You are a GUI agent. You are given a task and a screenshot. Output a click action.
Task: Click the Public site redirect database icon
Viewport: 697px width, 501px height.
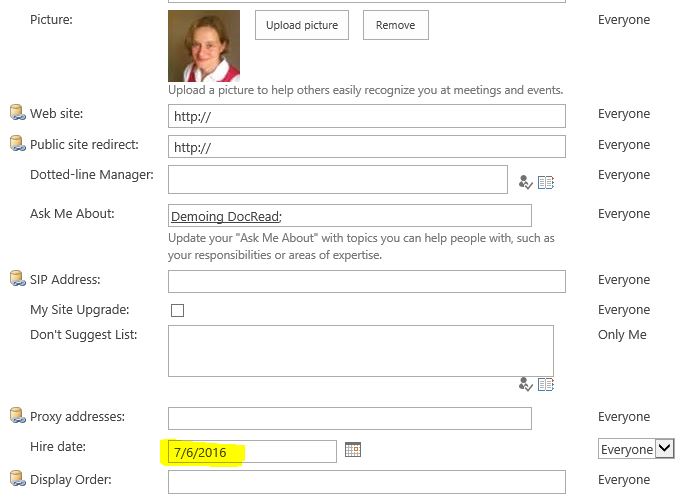17,144
